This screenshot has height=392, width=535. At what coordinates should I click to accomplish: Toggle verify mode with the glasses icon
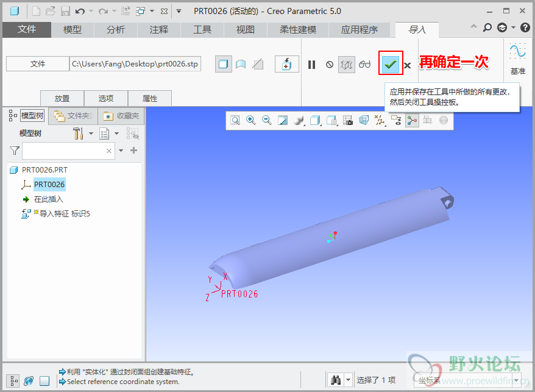365,64
